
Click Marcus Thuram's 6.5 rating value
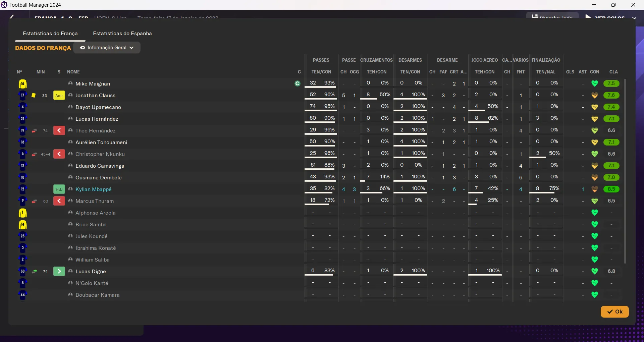point(611,201)
